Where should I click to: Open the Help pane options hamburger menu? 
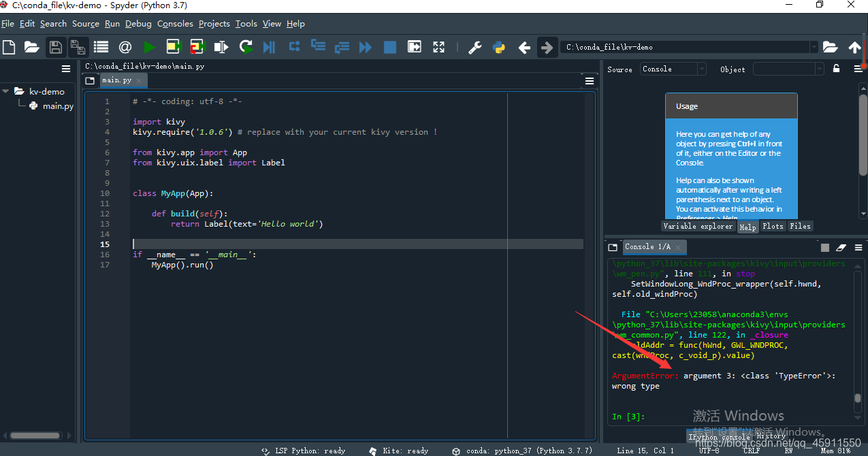pos(858,69)
